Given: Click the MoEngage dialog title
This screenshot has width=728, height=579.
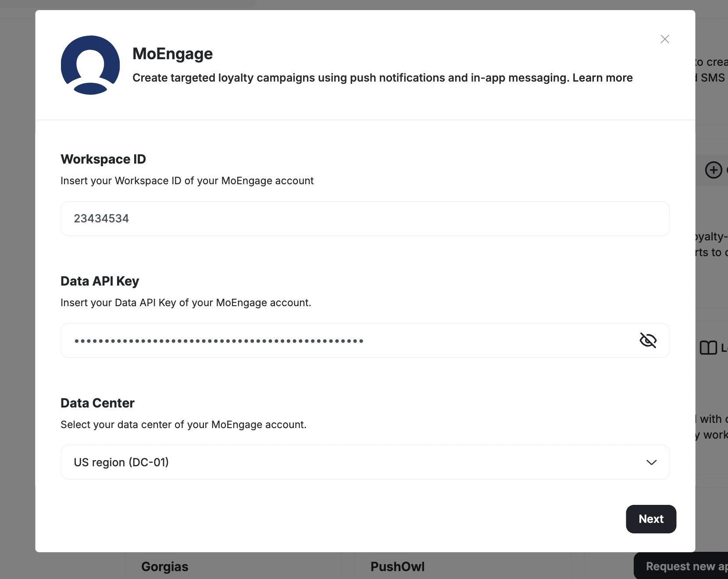Looking at the screenshot, I should (172, 54).
